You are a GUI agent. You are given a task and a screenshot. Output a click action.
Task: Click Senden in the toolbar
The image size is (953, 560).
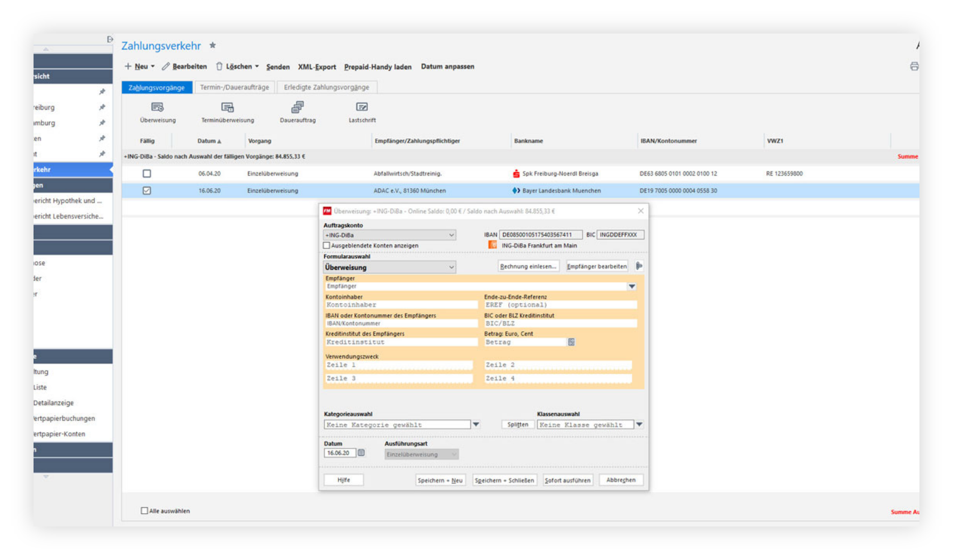click(x=278, y=67)
